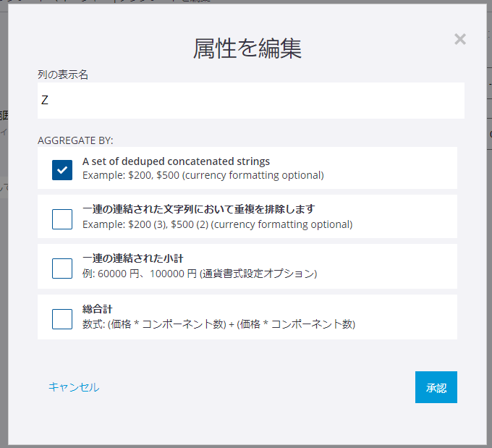
Task: Check the 総合計 checkbox
Action: pos(62,318)
